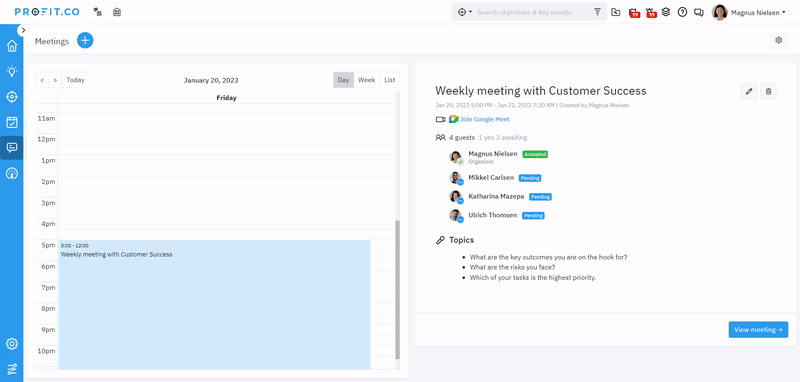Click Pending badge beside Katharina Mazepa
Screen dimensions: 800x382
(x=540, y=196)
